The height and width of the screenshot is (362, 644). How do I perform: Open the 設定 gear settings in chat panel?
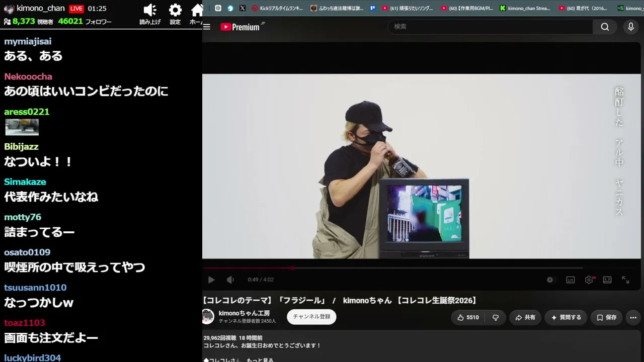(175, 10)
